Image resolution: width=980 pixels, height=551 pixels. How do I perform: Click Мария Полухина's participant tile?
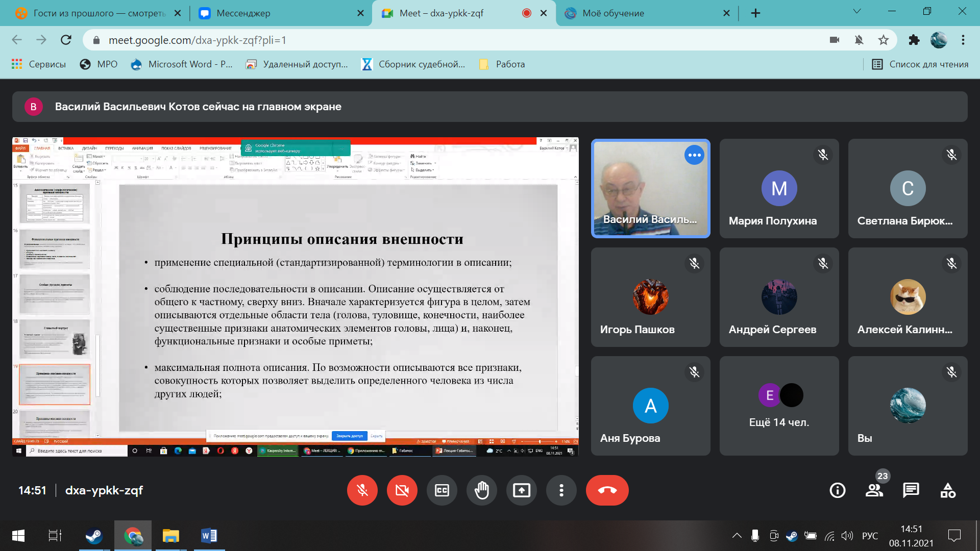(x=779, y=188)
